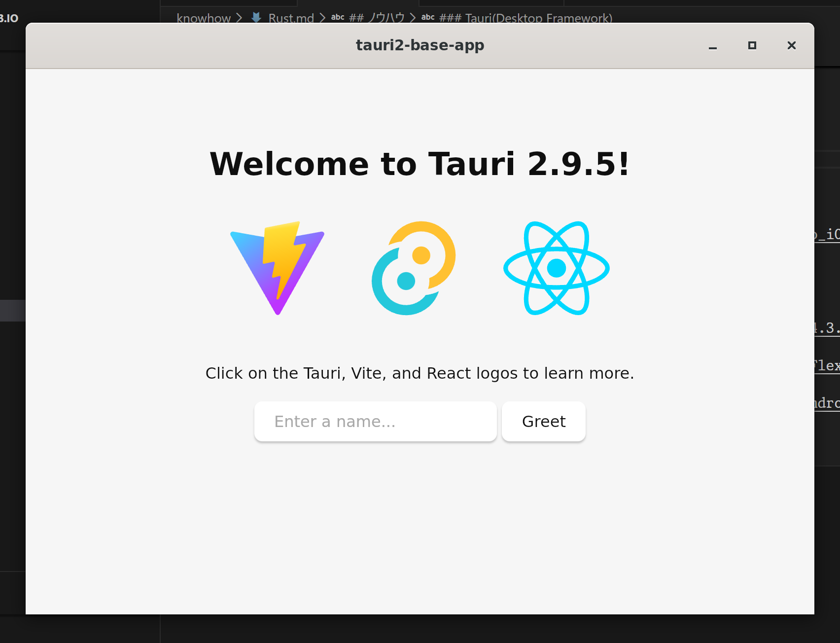Open the knowhow breadcrumb dropdown

coord(204,18)
